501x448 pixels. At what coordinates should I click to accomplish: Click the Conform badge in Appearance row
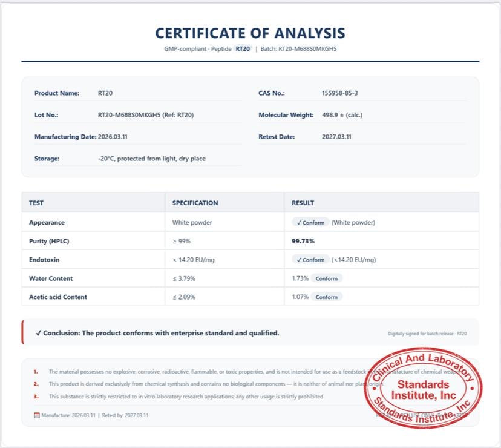click(310, 223)
